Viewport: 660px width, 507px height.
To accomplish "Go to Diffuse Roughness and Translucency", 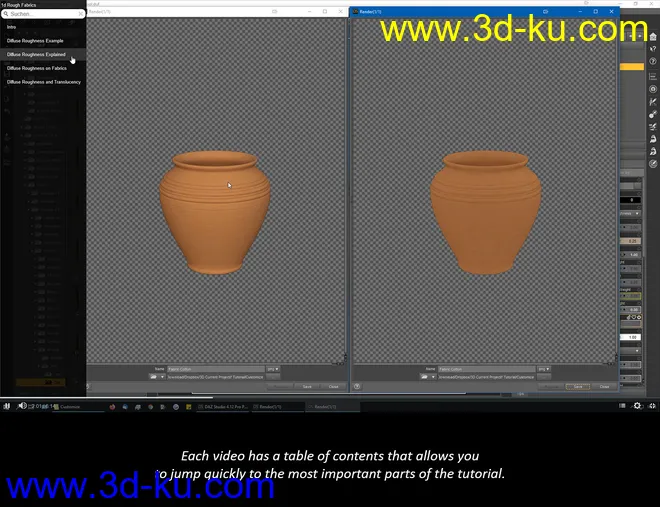I will [x=44, y=82].
